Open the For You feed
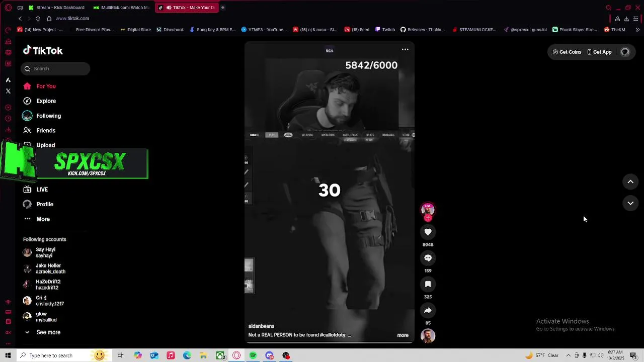 pyautogui.click(x=39, y=86)
